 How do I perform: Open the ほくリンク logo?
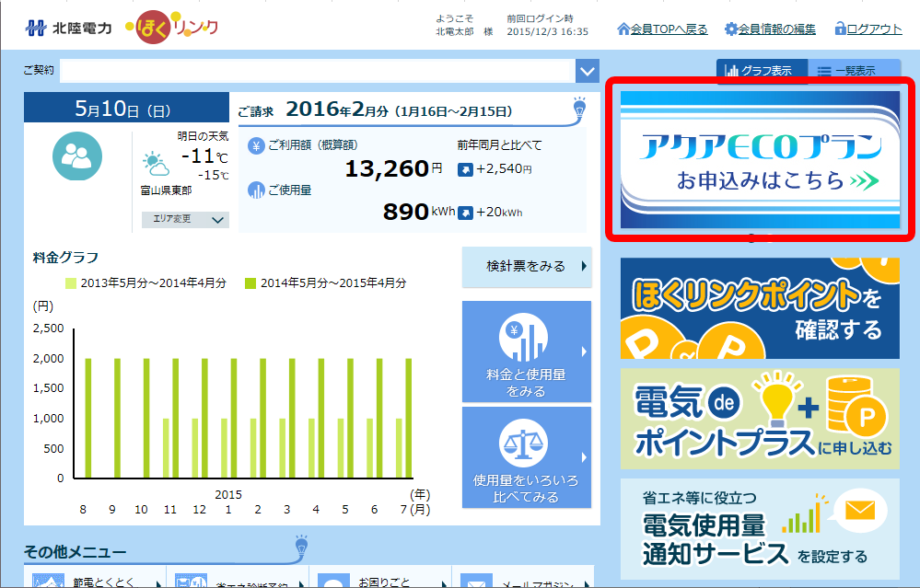[x=171, y=27]
